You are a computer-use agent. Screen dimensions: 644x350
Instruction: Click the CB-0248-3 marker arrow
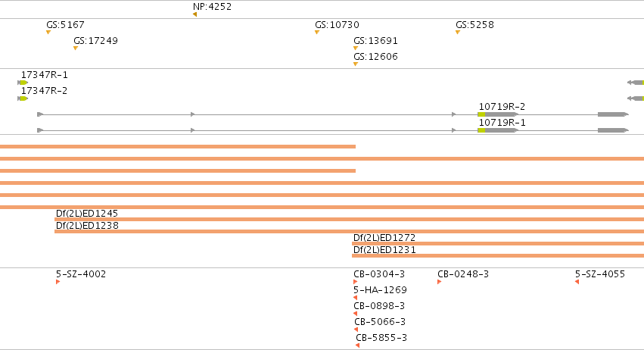tap(440, 282)
